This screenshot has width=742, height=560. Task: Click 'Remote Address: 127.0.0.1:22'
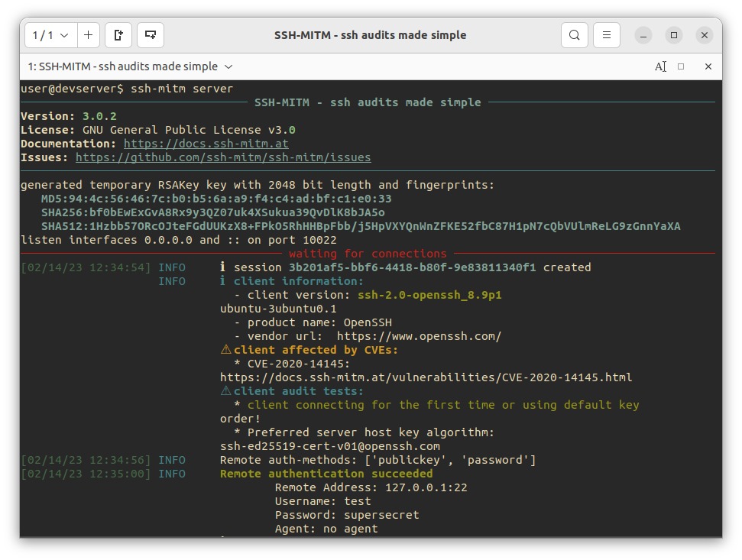tap(371, 487)
